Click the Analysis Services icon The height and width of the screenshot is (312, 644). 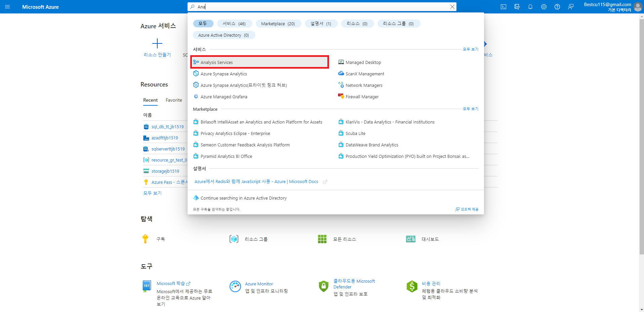[x=196, y=62]
